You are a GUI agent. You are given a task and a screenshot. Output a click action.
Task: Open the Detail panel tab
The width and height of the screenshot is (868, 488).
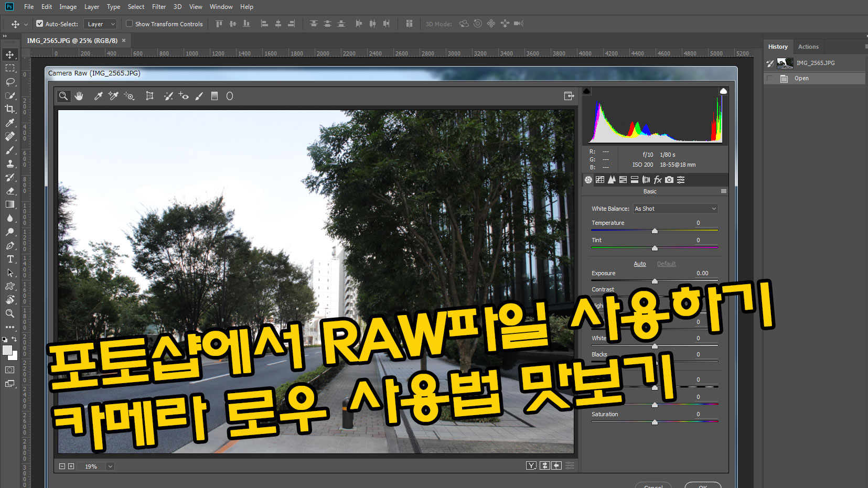612,180
